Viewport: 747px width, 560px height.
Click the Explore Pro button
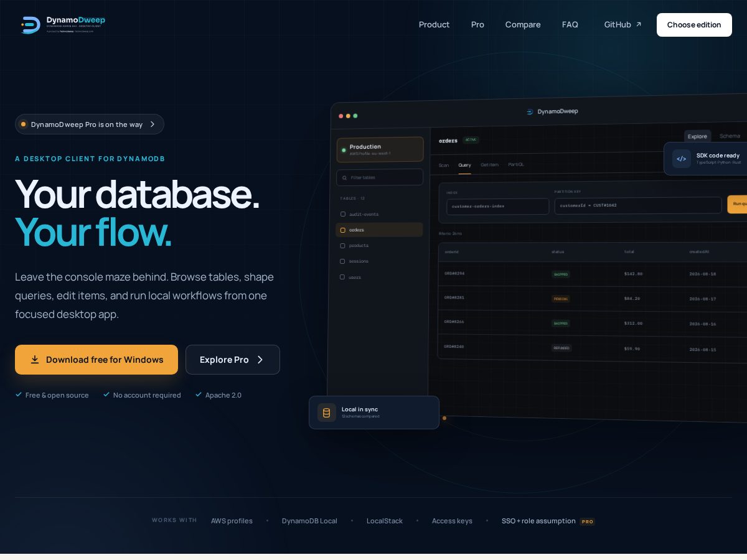(x=233, y=360)
